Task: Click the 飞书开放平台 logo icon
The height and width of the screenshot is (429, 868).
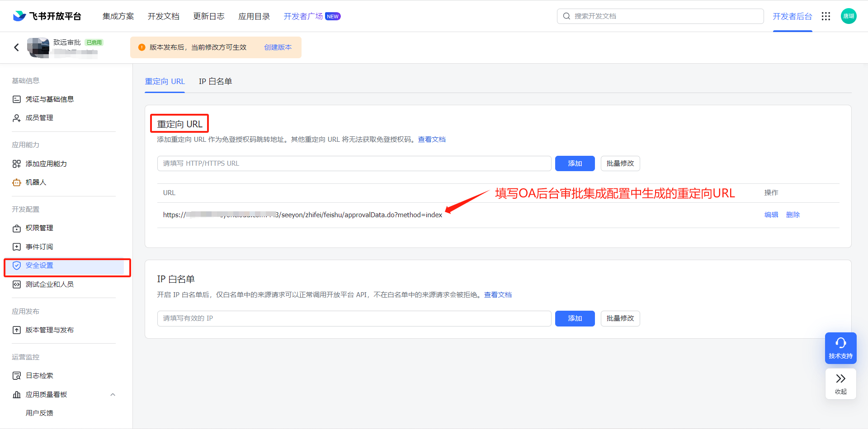Action: tap(18, 16)
